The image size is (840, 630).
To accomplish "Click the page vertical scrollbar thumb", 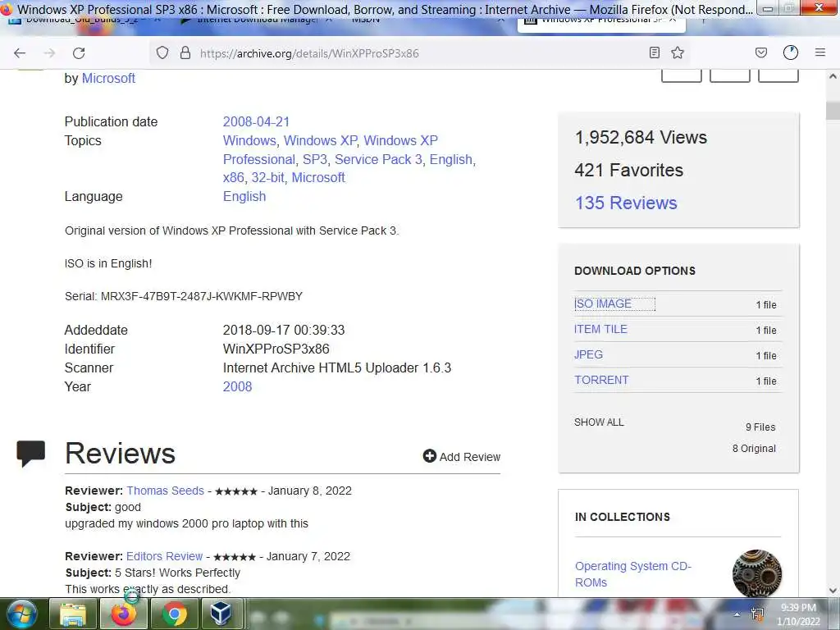I will click(833, 111).
